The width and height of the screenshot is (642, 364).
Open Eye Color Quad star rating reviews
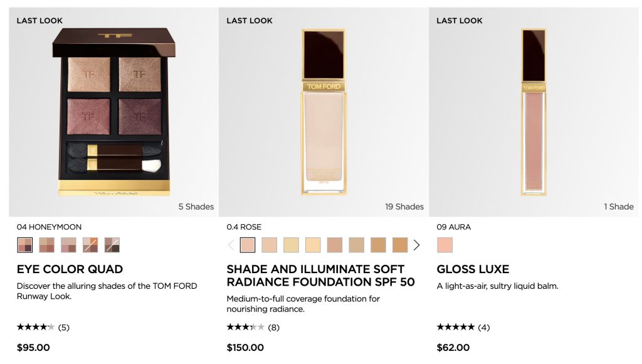[x=43, y=327]
